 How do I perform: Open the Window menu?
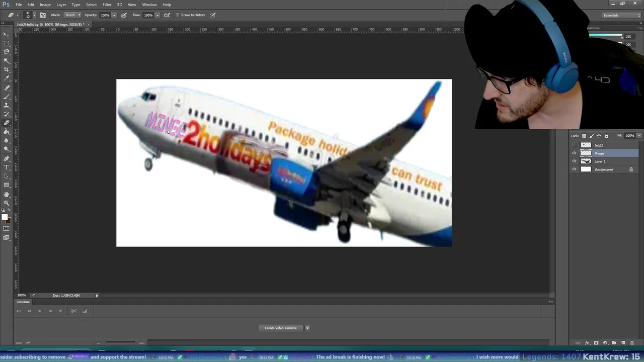(x=149, y=5)
